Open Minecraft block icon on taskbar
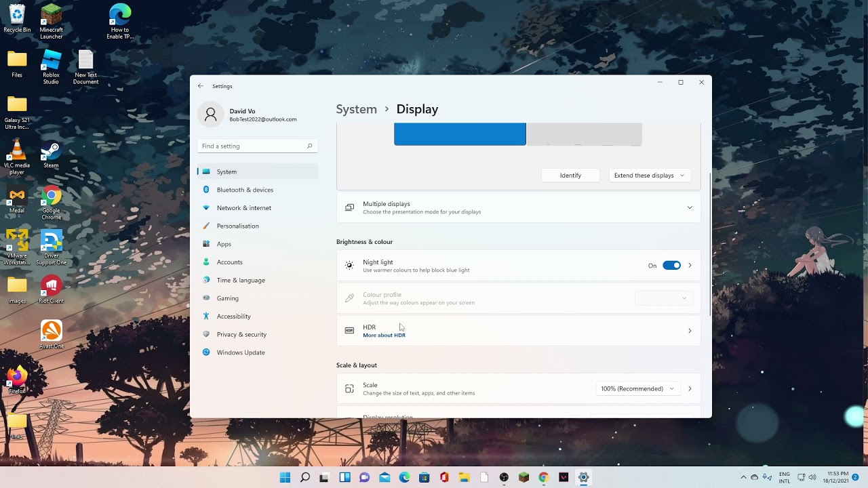 click(524, 477)
